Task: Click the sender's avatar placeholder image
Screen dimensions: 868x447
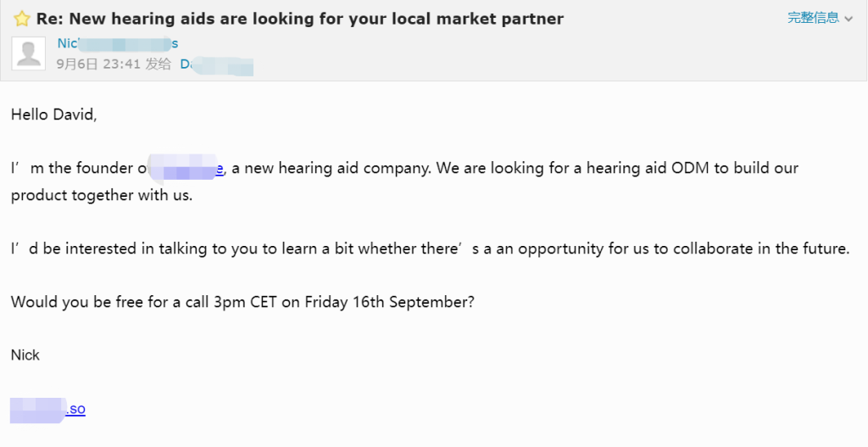Action: coord(28,53)
